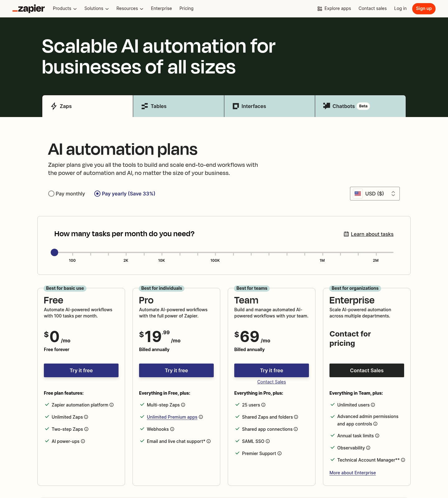448x498 pixels.
Task: Open the Pricing nav item
Action: click(186, 8)
